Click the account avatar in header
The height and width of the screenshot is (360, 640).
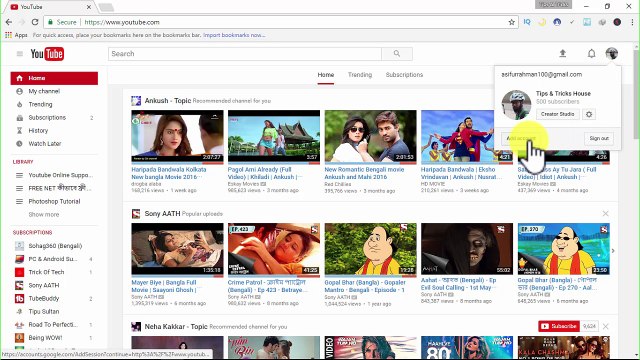611,53
